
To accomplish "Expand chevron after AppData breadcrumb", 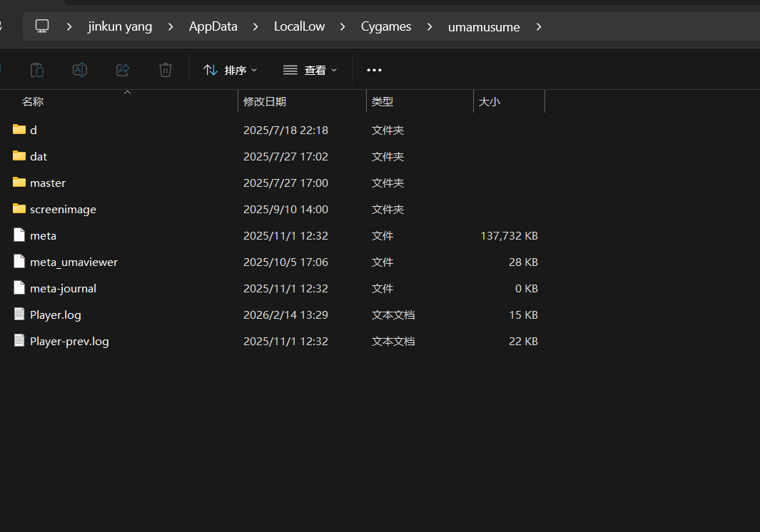I will (x=255, y=27).
